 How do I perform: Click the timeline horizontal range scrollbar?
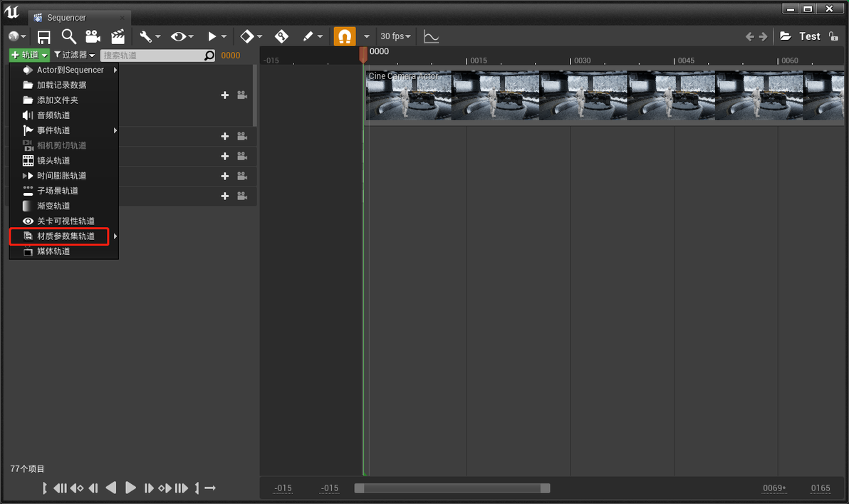[x=452, y=488]
